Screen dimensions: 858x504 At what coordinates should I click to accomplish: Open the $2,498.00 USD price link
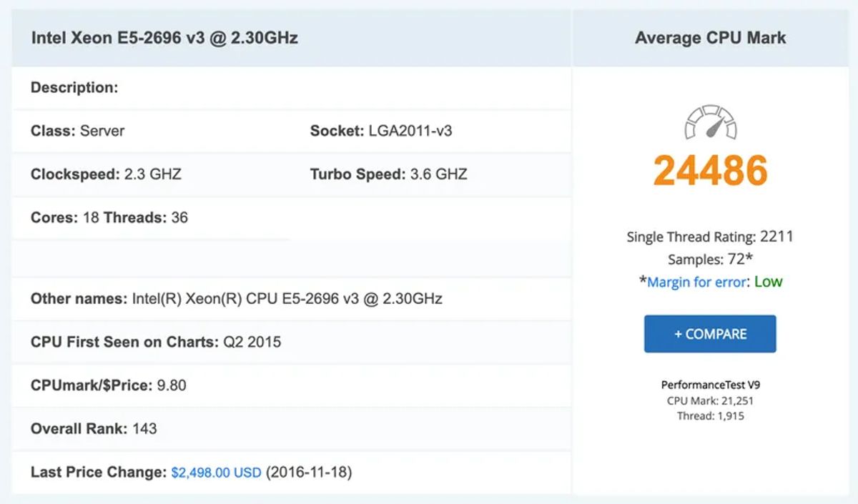pyautogui.click(x=216, y=473)
